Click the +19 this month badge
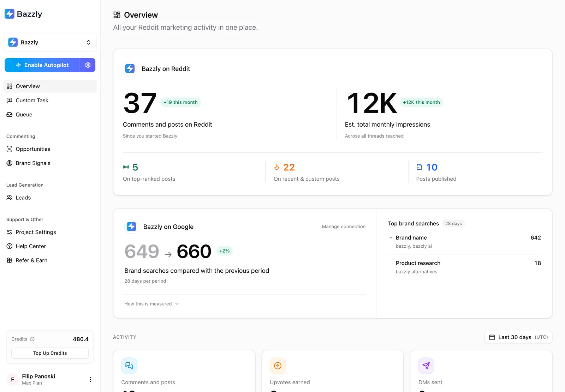Screen dimensions: 565x392 tap(180, 102)
